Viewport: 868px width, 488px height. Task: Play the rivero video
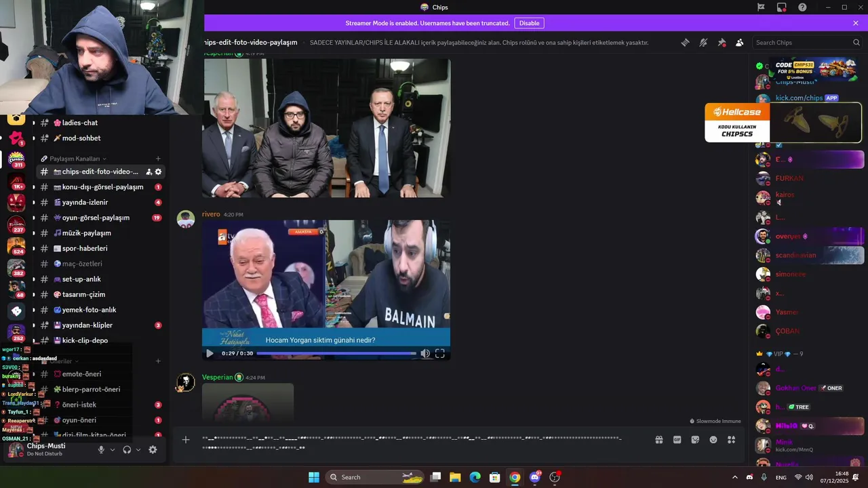[x=210, y=353]
